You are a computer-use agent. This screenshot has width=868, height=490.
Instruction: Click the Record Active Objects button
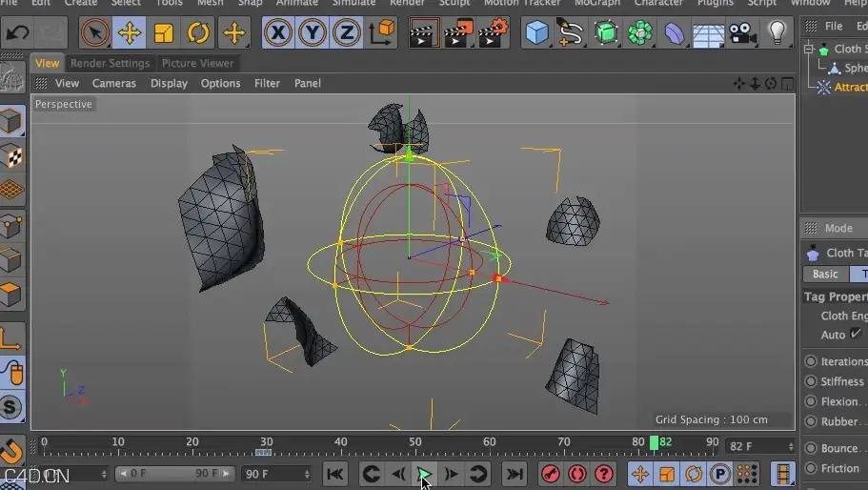click(551, 474)
